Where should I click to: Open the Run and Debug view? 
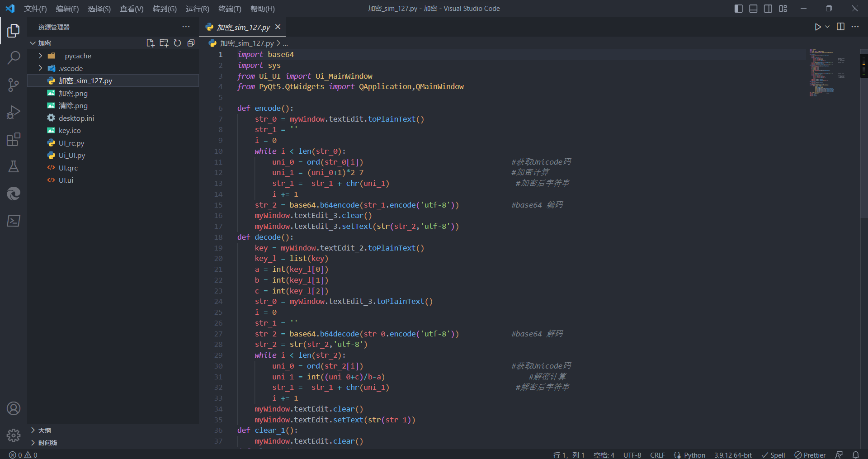coord(14,112)
